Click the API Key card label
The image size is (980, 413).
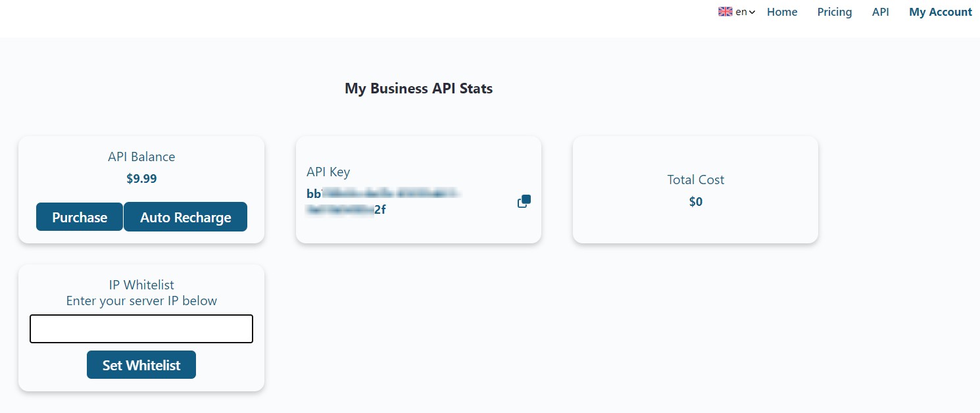[328, 172]
